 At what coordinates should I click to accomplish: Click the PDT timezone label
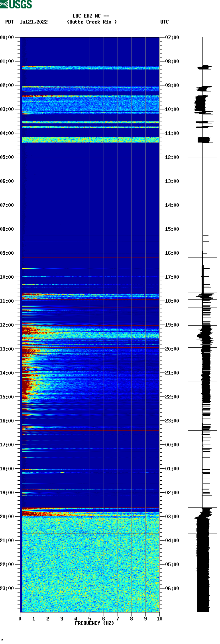point(10,22)
